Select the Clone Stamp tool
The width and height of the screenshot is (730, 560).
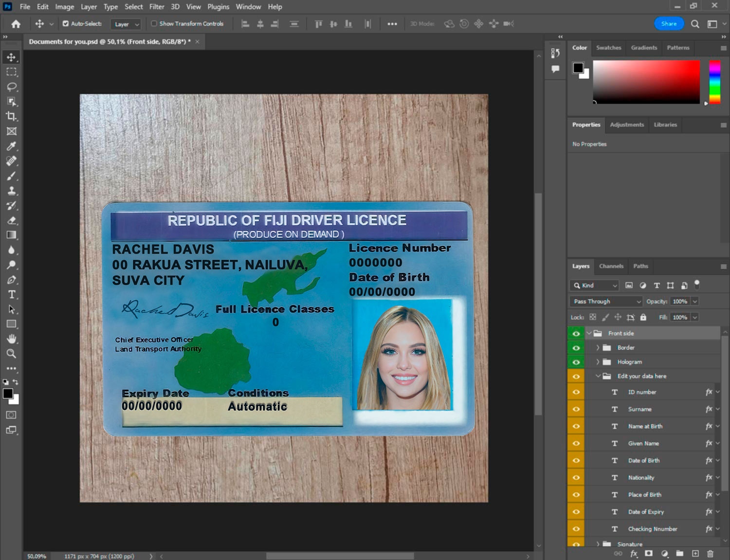[x=12, y=191]
